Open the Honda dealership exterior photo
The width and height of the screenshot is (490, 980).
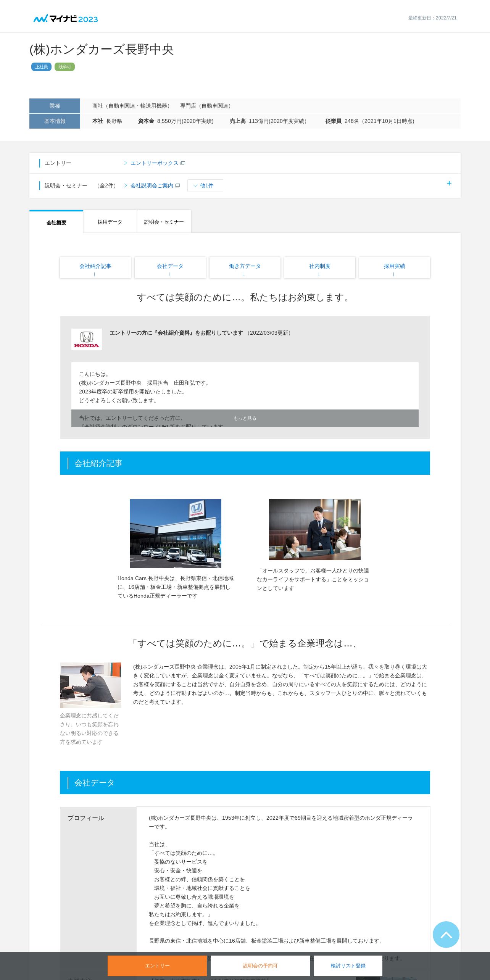[x=176, y=533]
